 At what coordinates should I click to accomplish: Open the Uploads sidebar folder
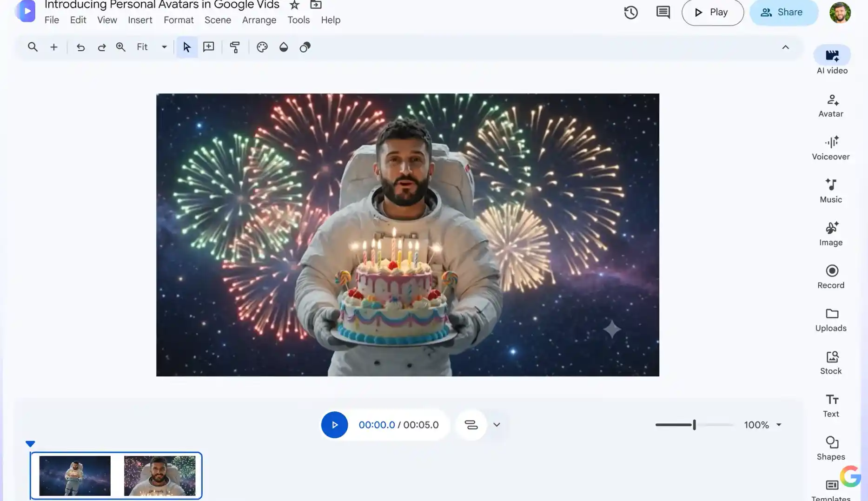pyautogui.click(x=831, y=320)
